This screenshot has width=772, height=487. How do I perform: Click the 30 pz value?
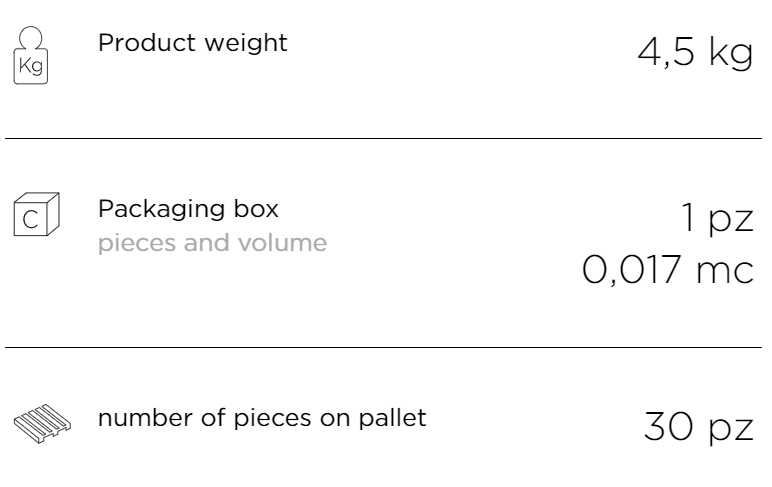[699, 427]
